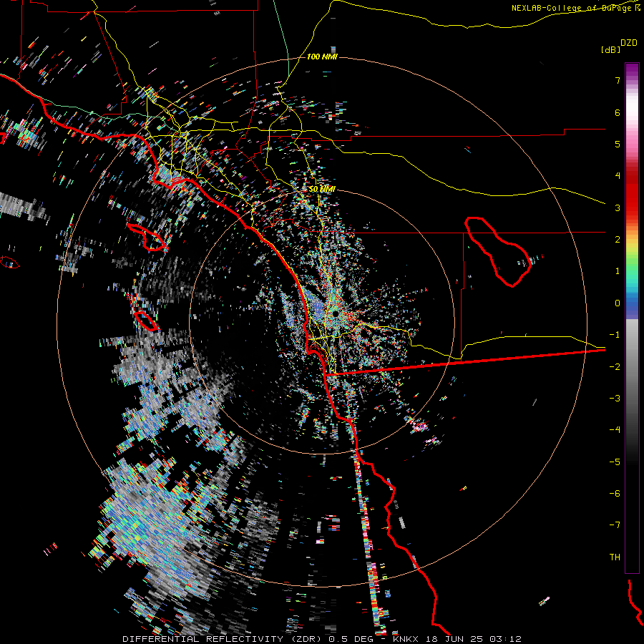Click the 0.5 DEG elevation text in caption
Viewport: 644px width, 644px height.
tap(351, 639)
